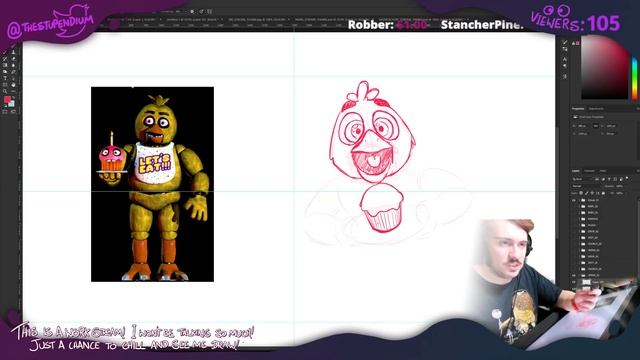Click the rainbow hue slider
Image resolution: width=640 pixels, height=360 pixels.
(x=635, y=78)
